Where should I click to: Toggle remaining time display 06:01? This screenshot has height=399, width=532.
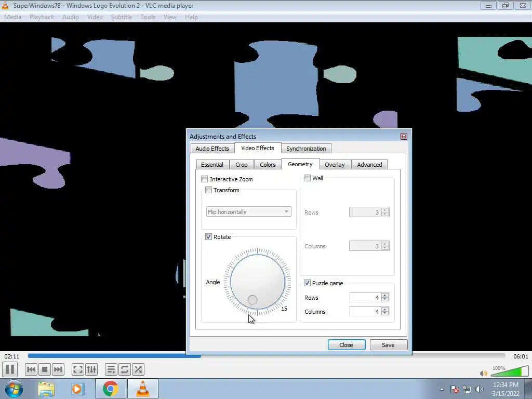(521, 356)
